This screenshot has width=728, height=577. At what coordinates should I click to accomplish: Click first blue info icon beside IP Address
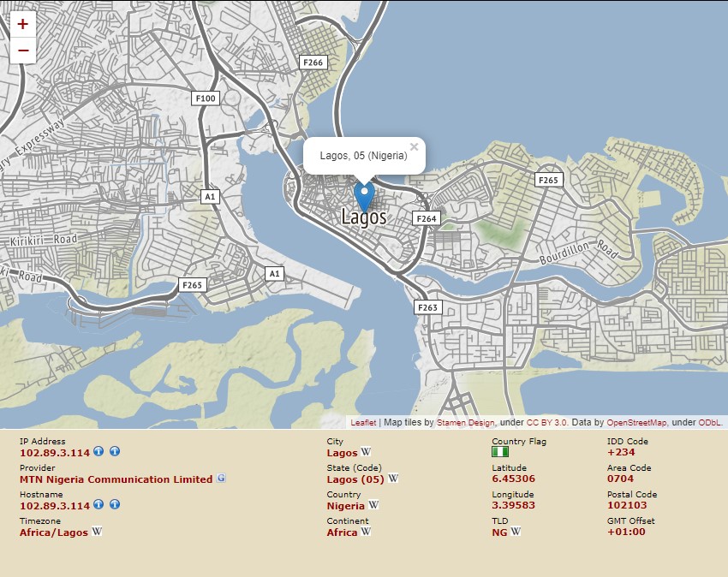(98, 452)
